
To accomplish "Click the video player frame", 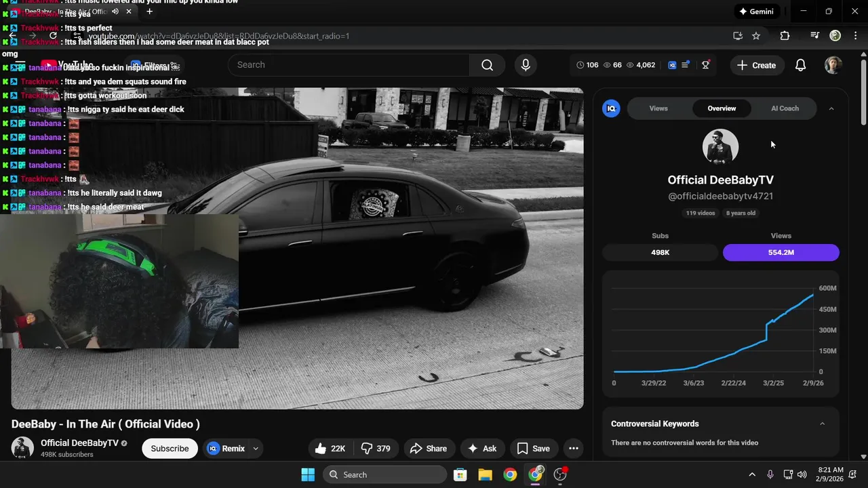I will click(x=297, y=248).
